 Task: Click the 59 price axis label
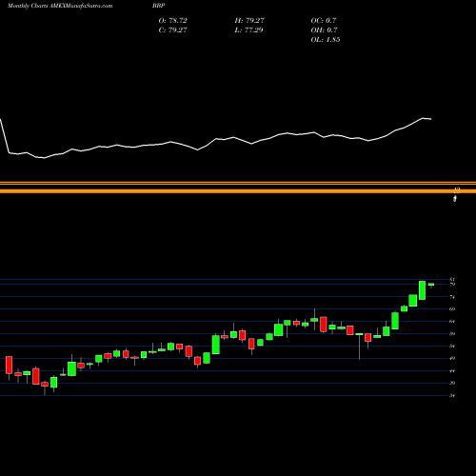[x=452, y=333]
